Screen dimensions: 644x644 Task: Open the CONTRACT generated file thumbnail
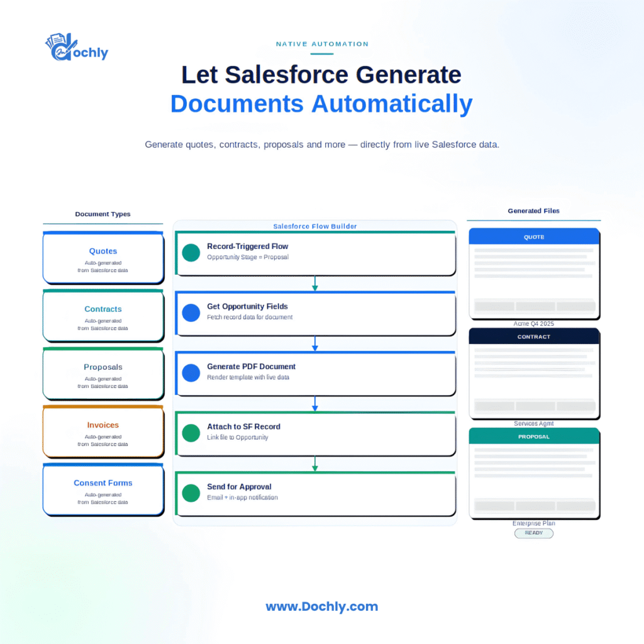pos(534,374)
